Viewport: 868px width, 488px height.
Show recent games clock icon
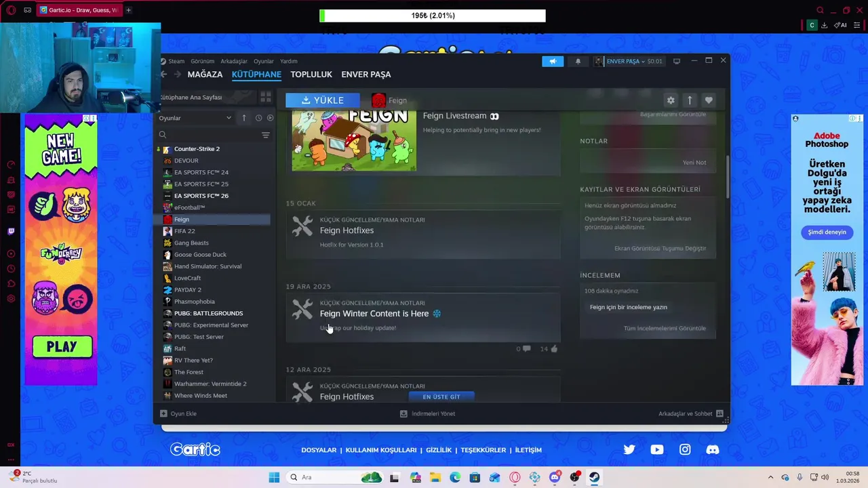point(258,118)
